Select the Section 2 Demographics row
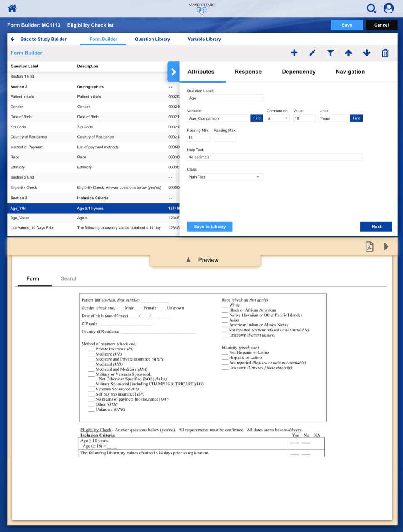This screenshot has width=403, height=532. [93, 87]
